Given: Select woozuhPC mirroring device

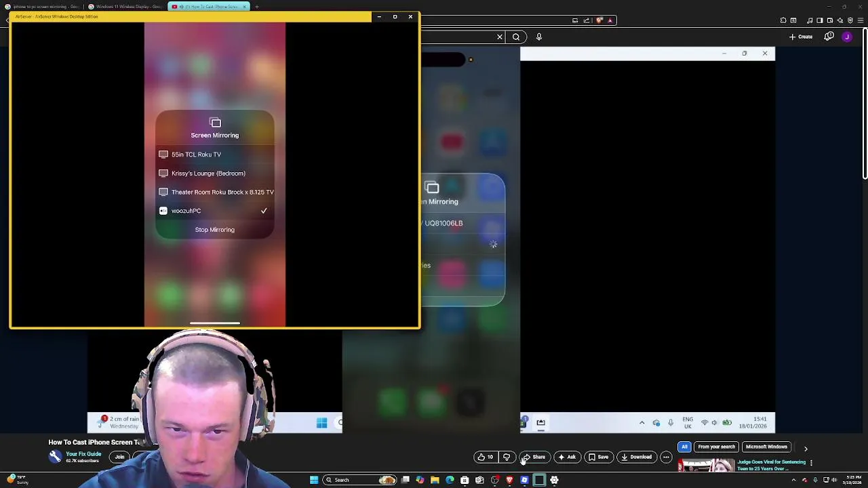Looking at the screenshot, I should point(215,211).
